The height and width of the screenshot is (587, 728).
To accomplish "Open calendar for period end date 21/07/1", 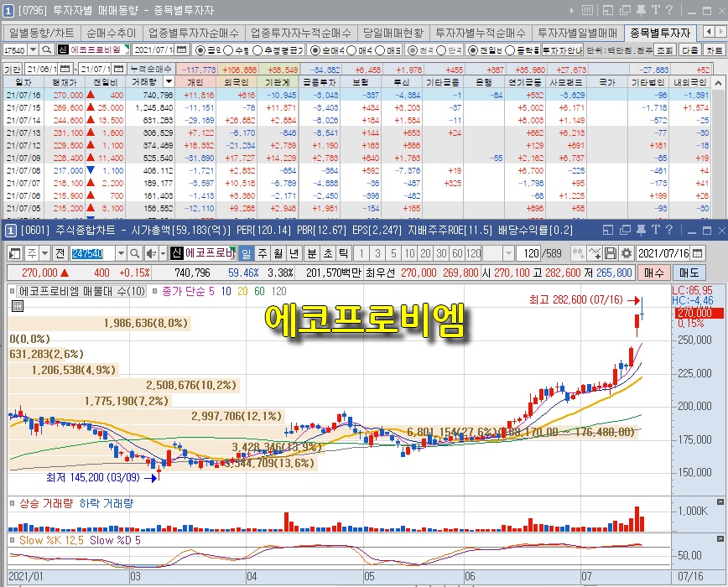I will point(119,69).
